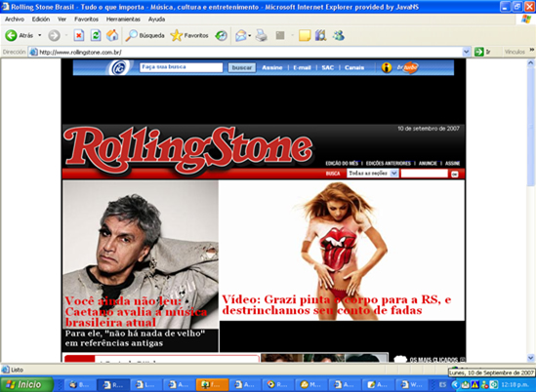Click the yellow note toolbar icon
This screenshot has height=392, width=536.
(305, 35)
